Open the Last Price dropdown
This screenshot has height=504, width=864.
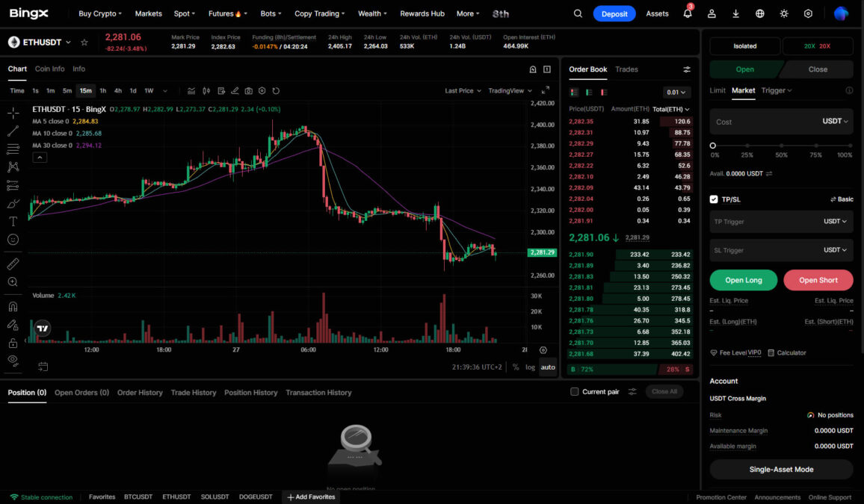point(463,91)
